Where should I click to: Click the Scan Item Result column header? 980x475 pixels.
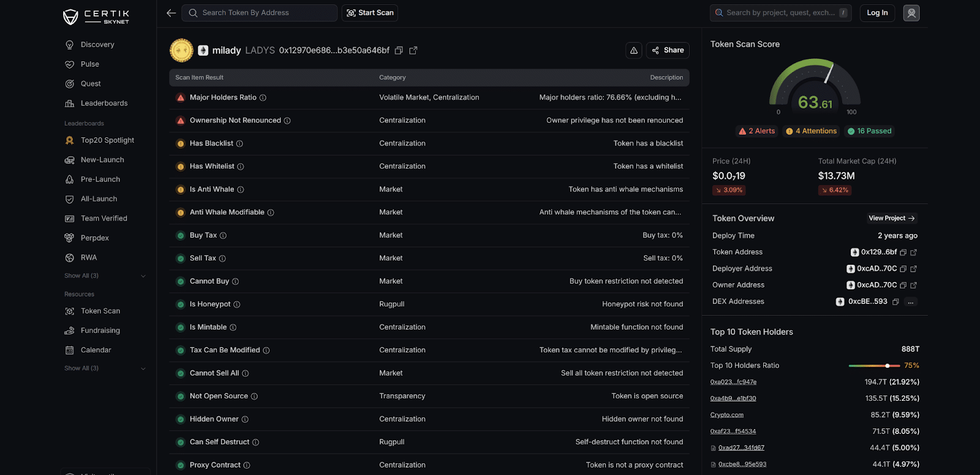(199, 78)
